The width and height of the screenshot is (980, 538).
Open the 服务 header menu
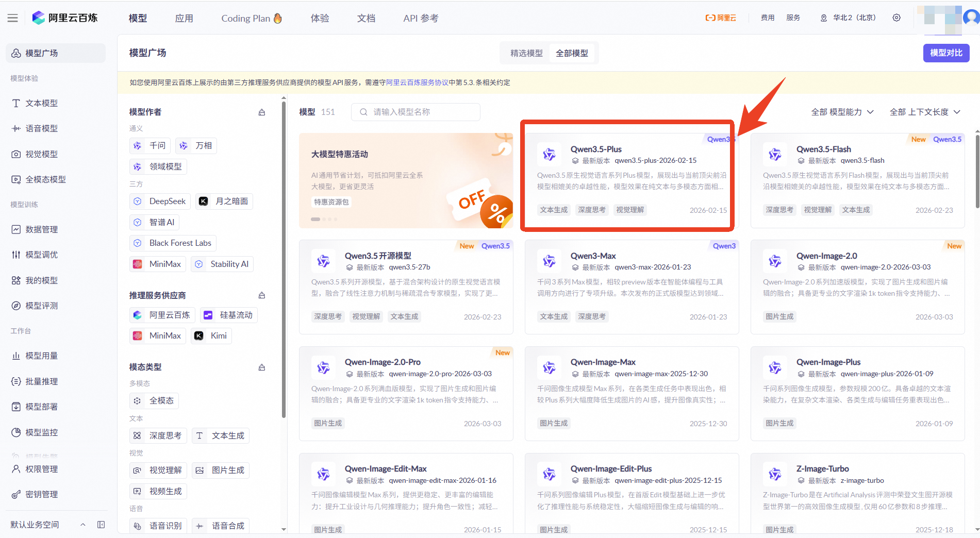click(x=793, y=18)
